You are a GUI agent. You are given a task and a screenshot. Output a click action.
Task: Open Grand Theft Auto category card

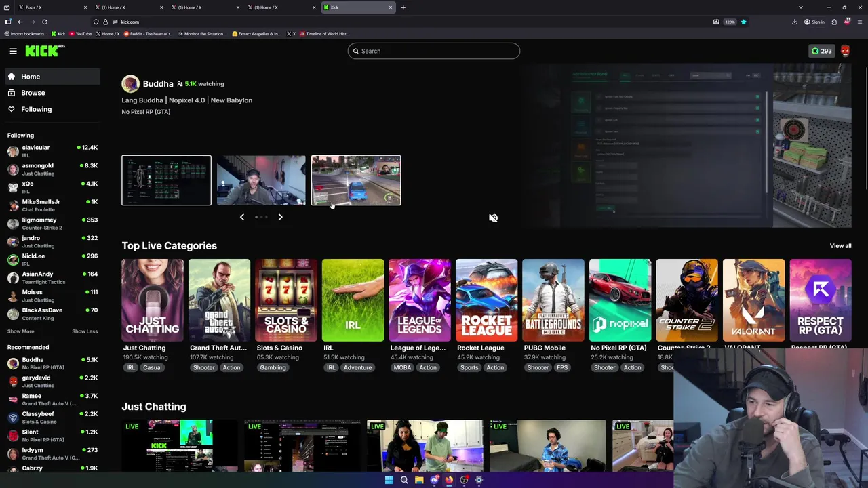pyautogui.click(x=219, y=300)
